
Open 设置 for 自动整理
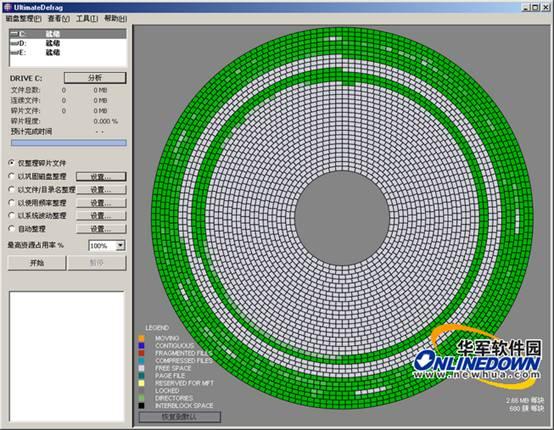click(x=101, y=229)
